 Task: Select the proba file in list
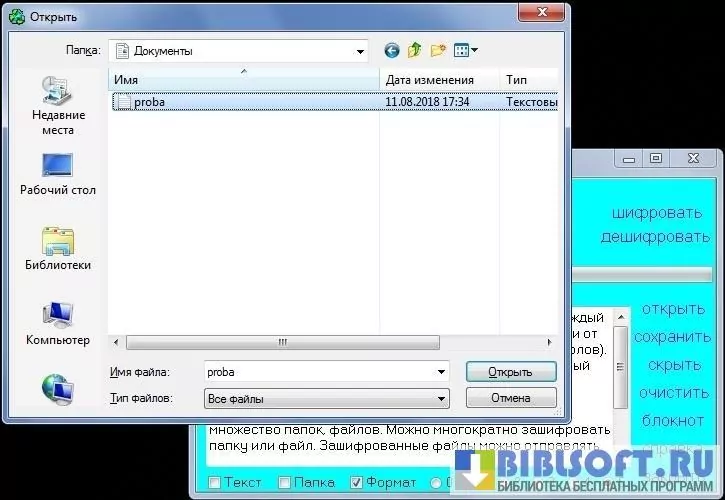[x=148, y=102]
